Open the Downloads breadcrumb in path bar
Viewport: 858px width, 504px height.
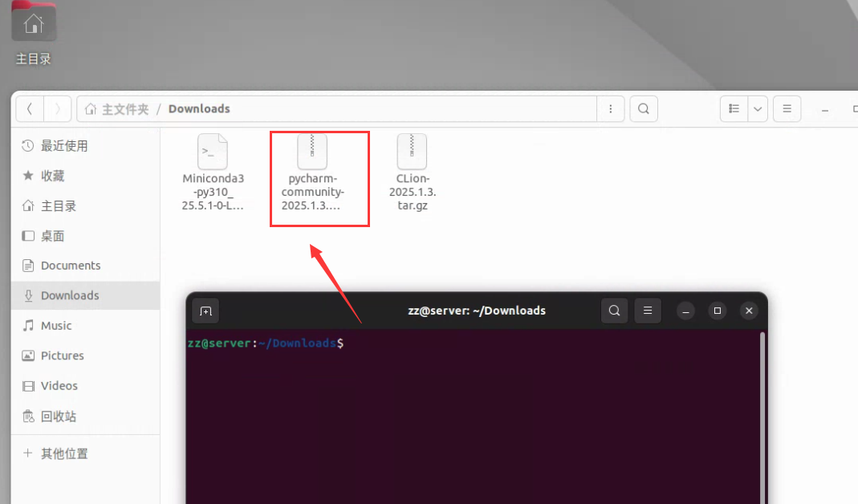(x=201, y=108)
